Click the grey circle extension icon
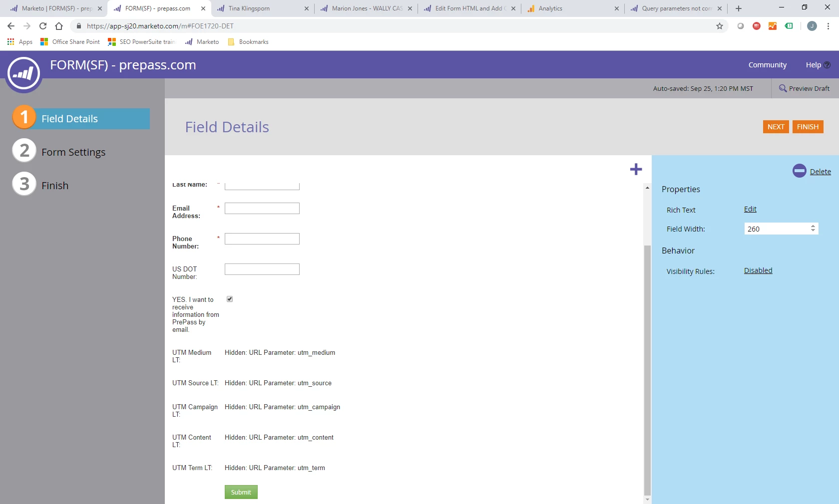 pyautogui.click(x=741, y=26)
